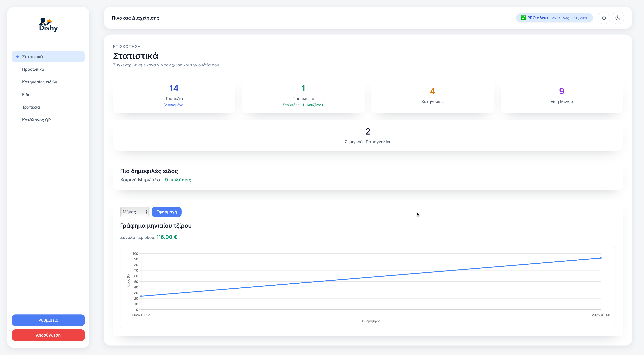This screenshot has width=644, height=355.
Task: Toggle dark mode moon icon
Action: pyautogui.click(x=618, y=18)
